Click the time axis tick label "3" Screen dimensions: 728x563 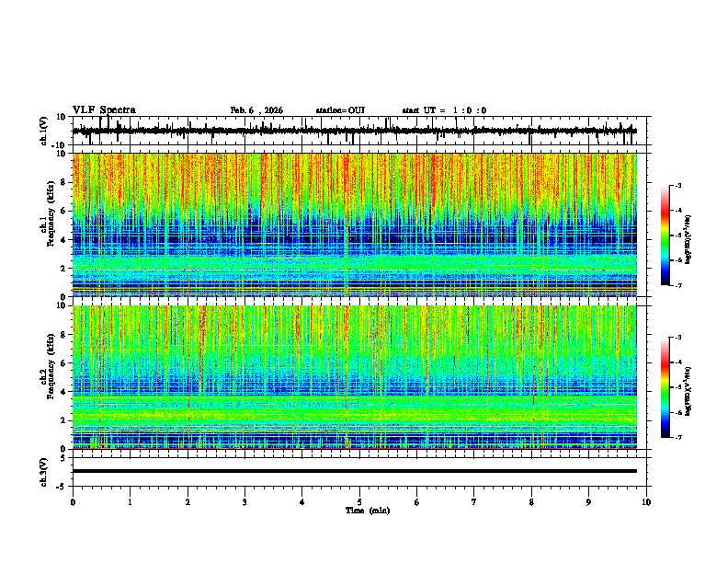[x=245, y=502]
